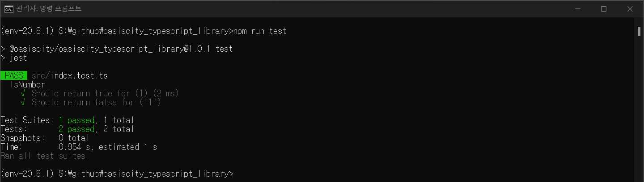Click the npm run test command text

(259, 31)
